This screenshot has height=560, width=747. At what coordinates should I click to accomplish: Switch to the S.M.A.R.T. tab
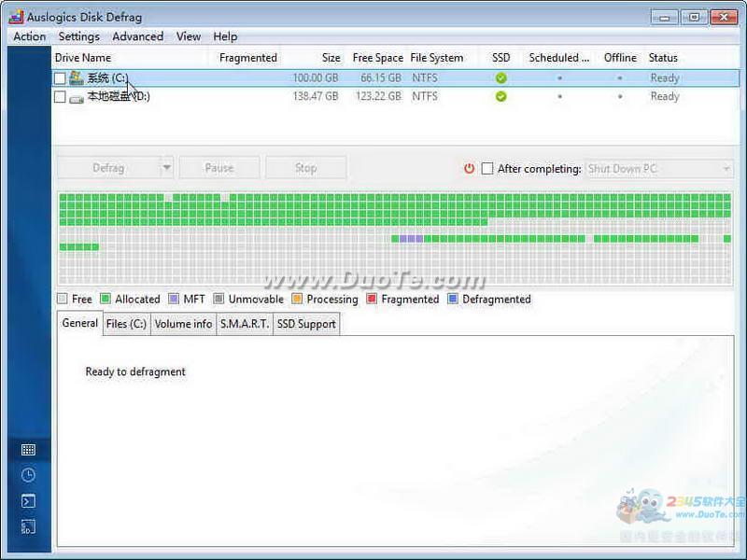point(245,324)
